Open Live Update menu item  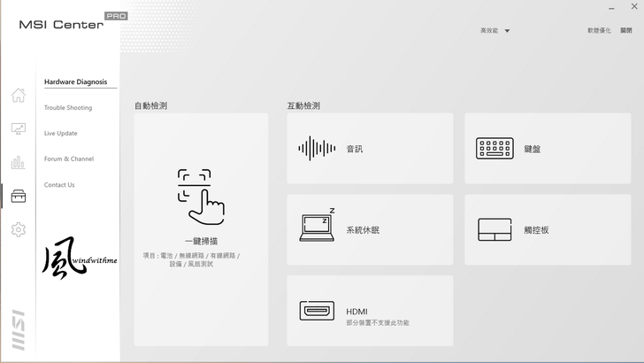click(x=61, y=133)
